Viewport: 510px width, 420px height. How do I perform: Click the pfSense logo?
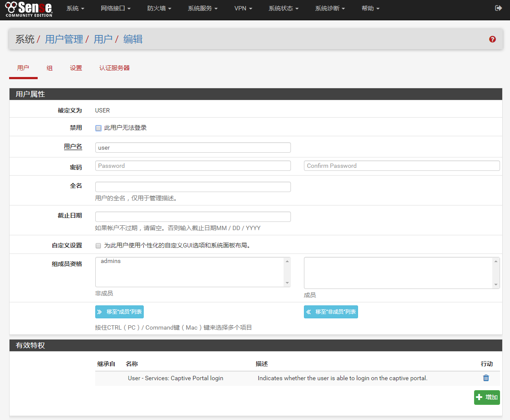(29, 9)
